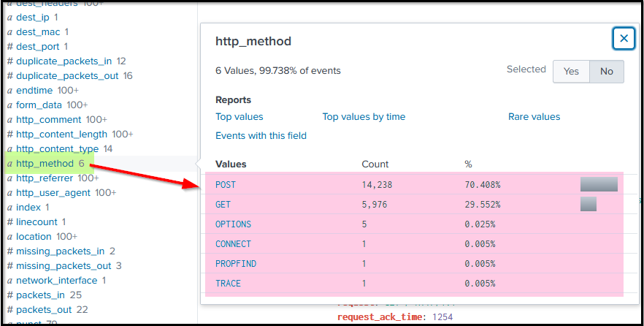644x326 pixels.
Task: Filter by TRACE value
Action: (228, 284)
